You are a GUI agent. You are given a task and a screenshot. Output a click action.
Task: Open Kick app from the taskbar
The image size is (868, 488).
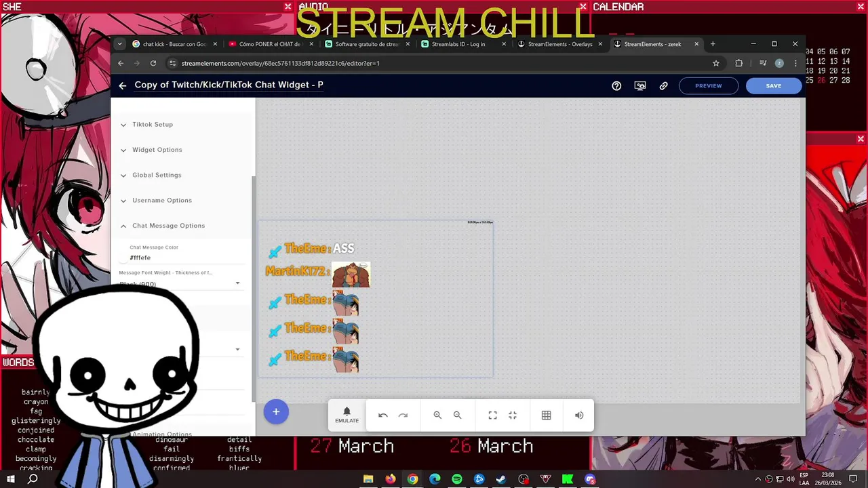[x=568, y=479]
